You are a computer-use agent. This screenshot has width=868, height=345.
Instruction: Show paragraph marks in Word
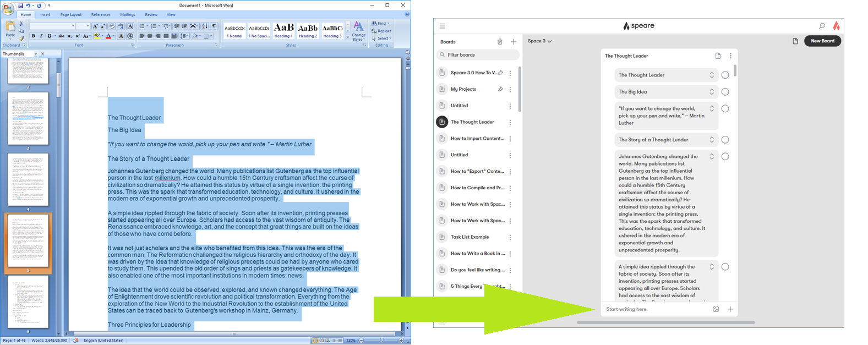coord(214,26)
